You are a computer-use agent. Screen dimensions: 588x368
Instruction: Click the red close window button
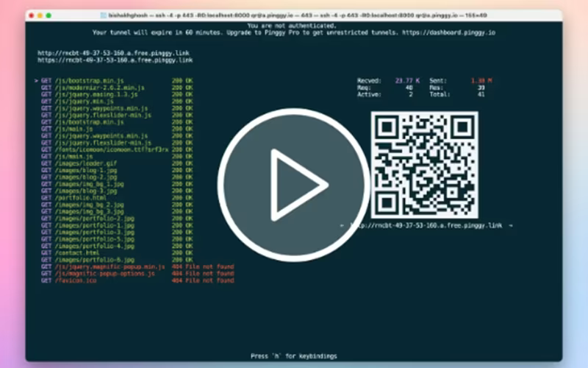[x=32, y=15]
